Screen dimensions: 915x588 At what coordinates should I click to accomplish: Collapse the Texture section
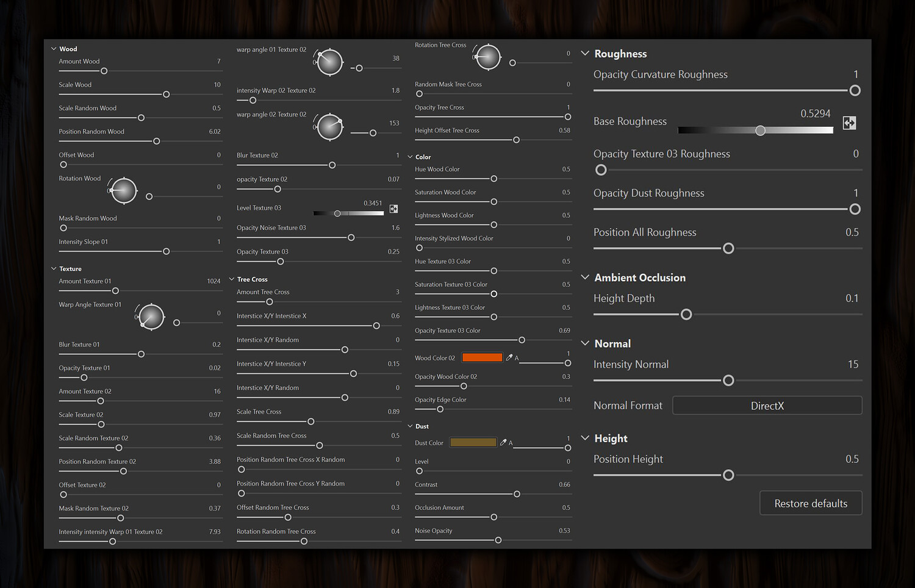tap(54, 268)
